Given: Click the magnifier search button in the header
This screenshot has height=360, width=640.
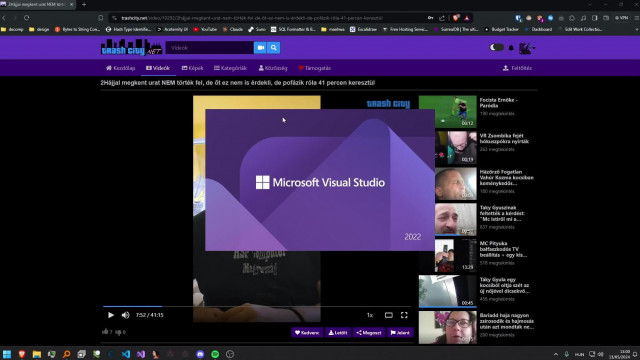Looking at the screenshot, I should 274,48.
